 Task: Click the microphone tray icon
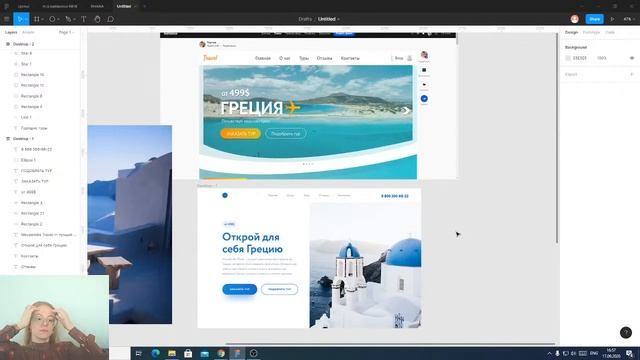[557, 353]
